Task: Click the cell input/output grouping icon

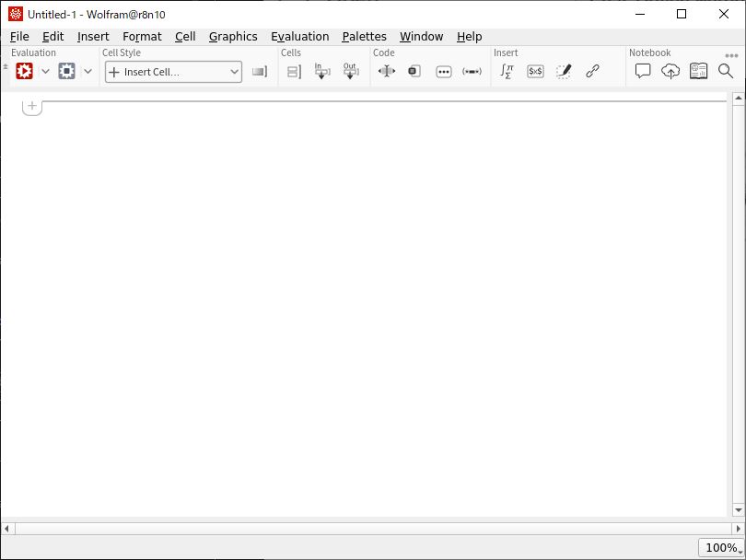Action: pyautogui.click(x=294, y=71)
